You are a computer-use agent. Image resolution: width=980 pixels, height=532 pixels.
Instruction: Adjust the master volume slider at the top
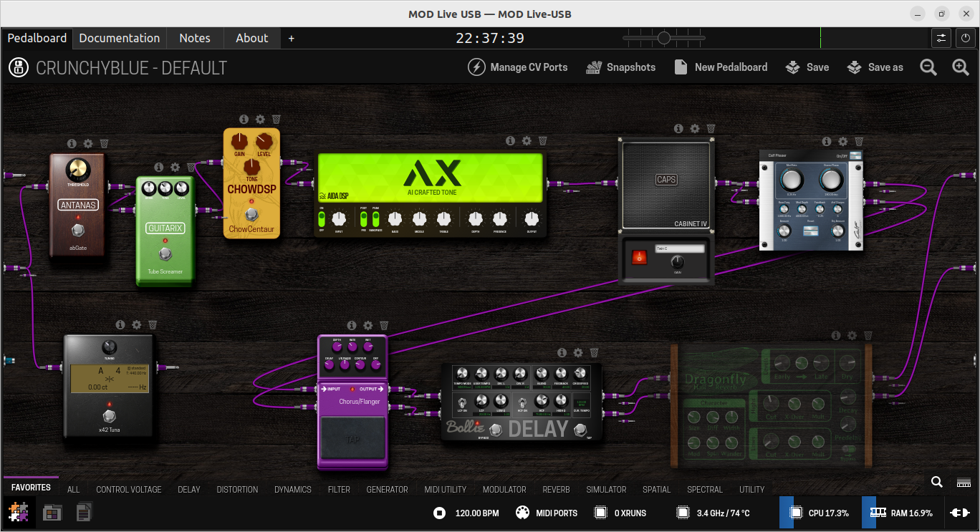point(663,37)
